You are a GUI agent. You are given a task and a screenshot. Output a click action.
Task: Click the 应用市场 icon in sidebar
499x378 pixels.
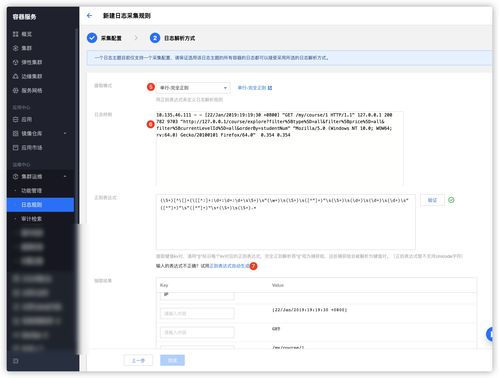click(x=15, y=147)
